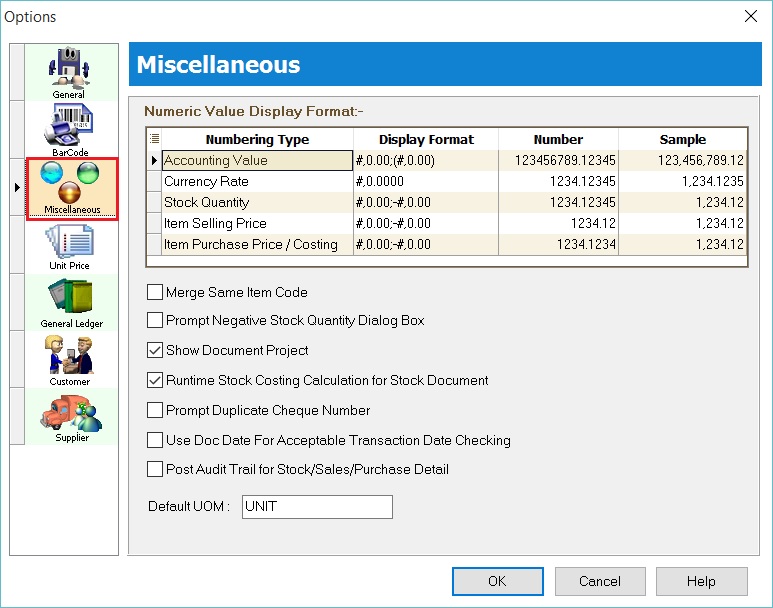Open the Supplier truck icon
The width and height of the screenshot is (773, 608).
[x=70, y=414]
